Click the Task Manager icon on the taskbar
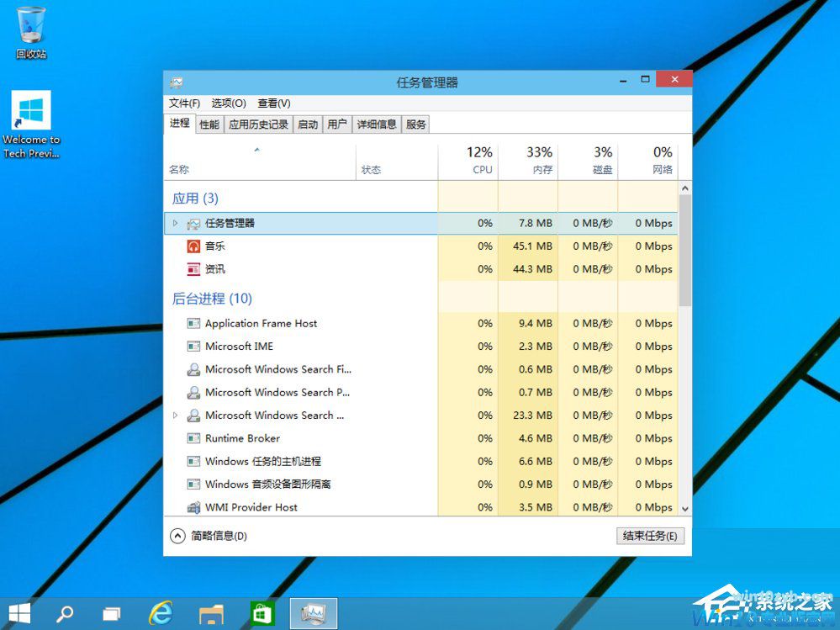Screen dimensions: 840x630 pyautogui.click(x=312, y=612)
